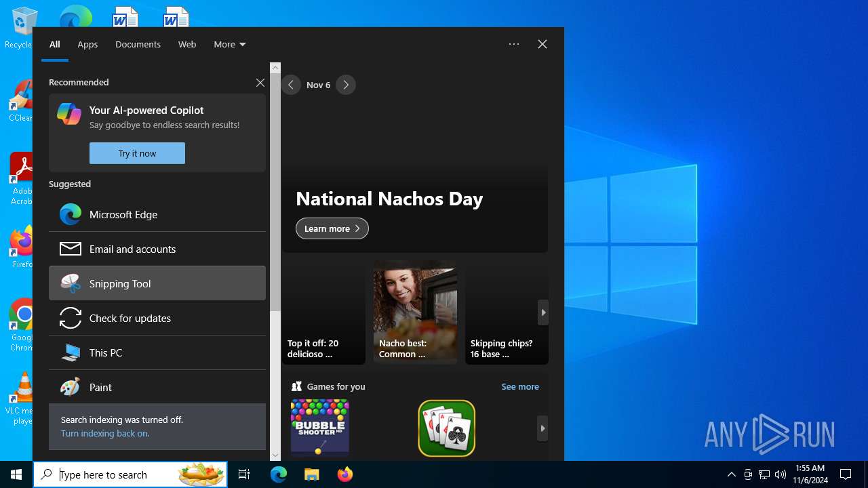This screenshot has height=488, width=868.
Task: Click the Copilot logo icon
Action: pos(69,114)
